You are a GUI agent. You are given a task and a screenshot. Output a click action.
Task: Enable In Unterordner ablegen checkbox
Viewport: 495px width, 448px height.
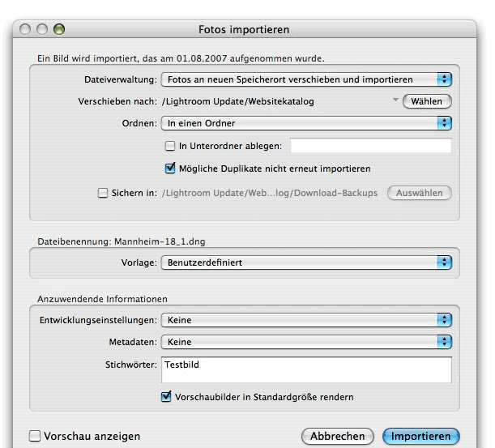pos(170,146)
